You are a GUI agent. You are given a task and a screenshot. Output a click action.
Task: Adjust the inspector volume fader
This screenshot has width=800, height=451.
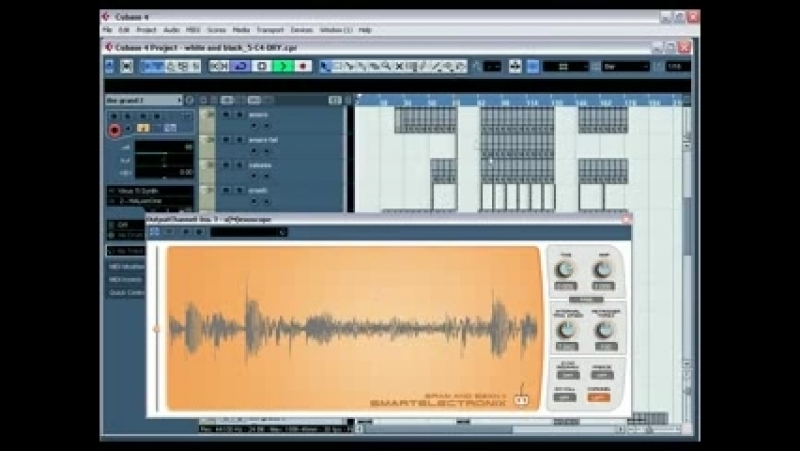tap(164, 147)
